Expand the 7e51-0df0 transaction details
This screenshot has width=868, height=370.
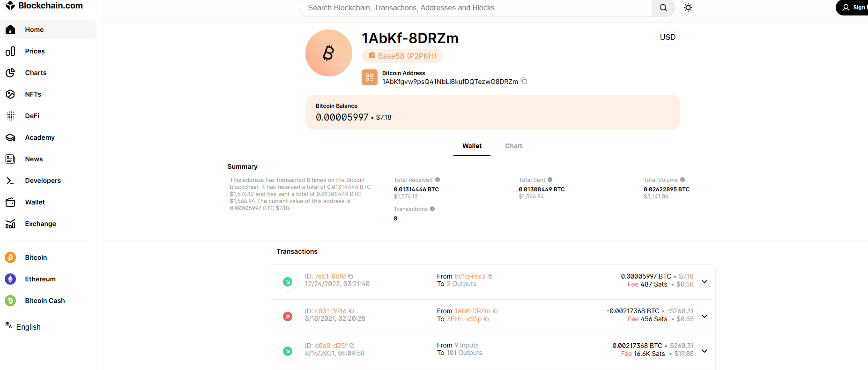(x=705, y=281)
